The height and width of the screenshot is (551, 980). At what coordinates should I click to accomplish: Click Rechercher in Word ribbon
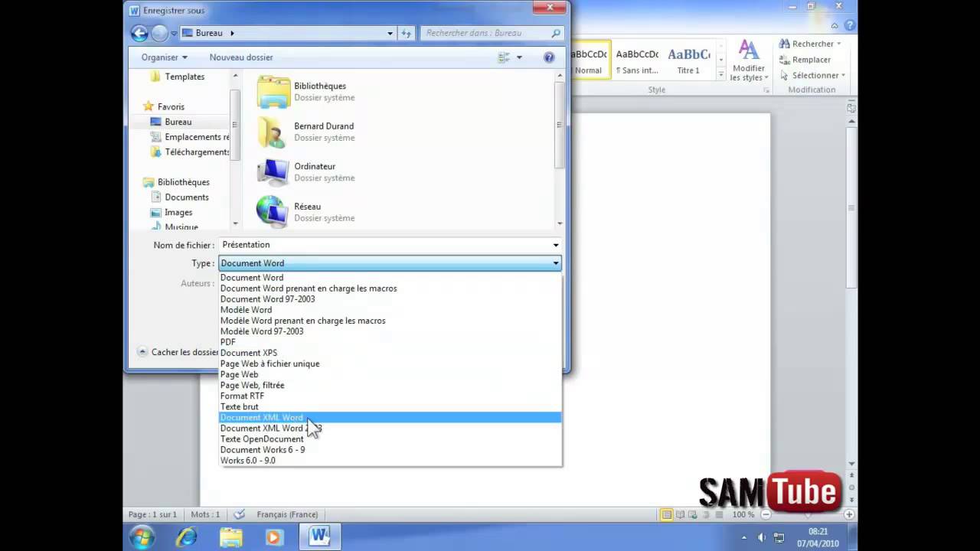click(808, 44)
